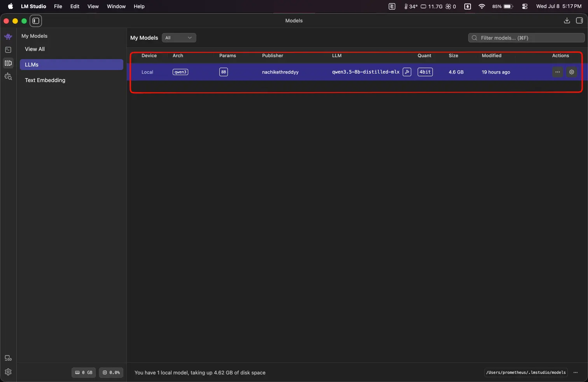Sort by the Params column header
588x382 pixels.
point(227,56)
